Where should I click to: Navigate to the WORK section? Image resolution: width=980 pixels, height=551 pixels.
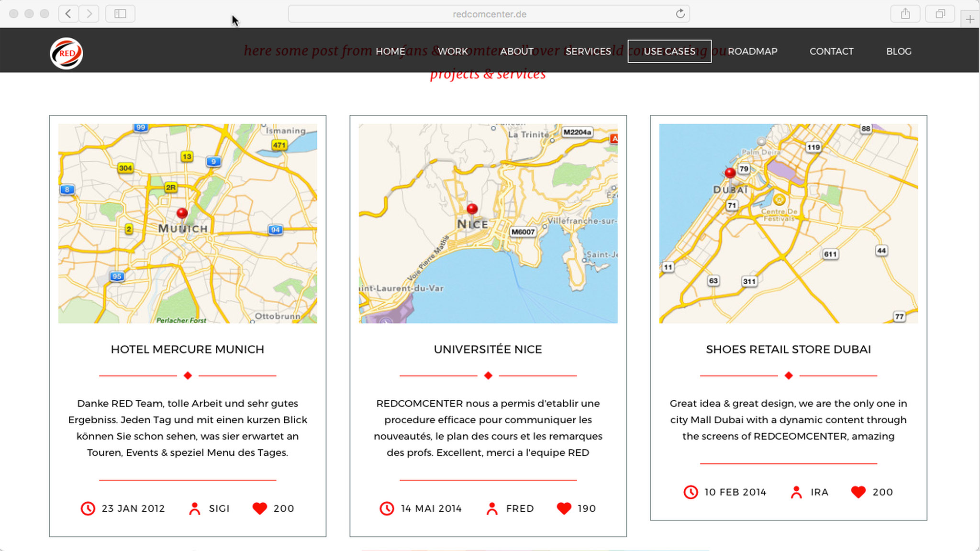453,51
